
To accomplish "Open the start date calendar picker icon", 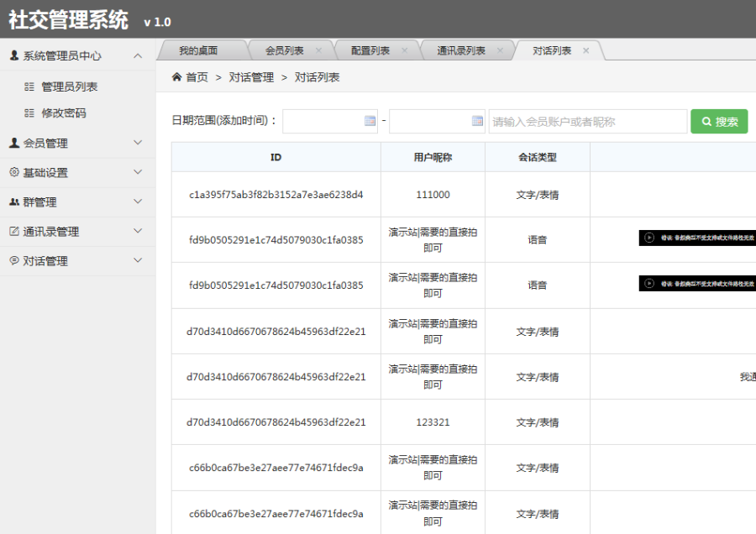I will (370, 121).
